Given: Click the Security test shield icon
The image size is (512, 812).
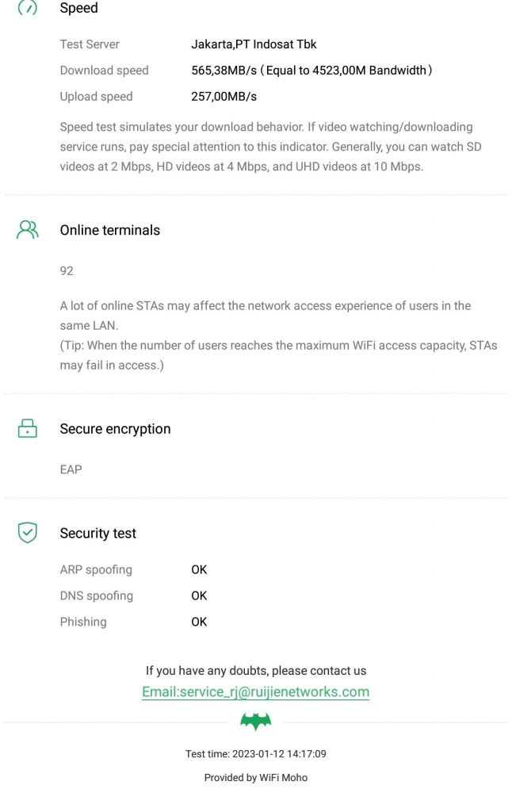Looking at the screenshot, I should 27,533.
